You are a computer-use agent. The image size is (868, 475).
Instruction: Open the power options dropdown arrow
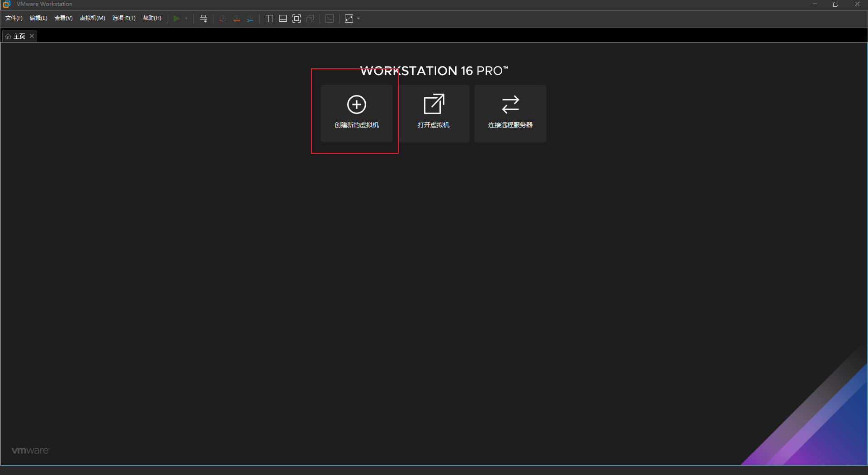[x=186, y=19]
